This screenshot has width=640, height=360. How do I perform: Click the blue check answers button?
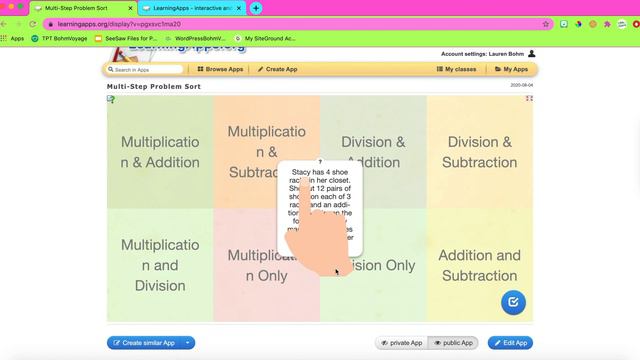513,302
